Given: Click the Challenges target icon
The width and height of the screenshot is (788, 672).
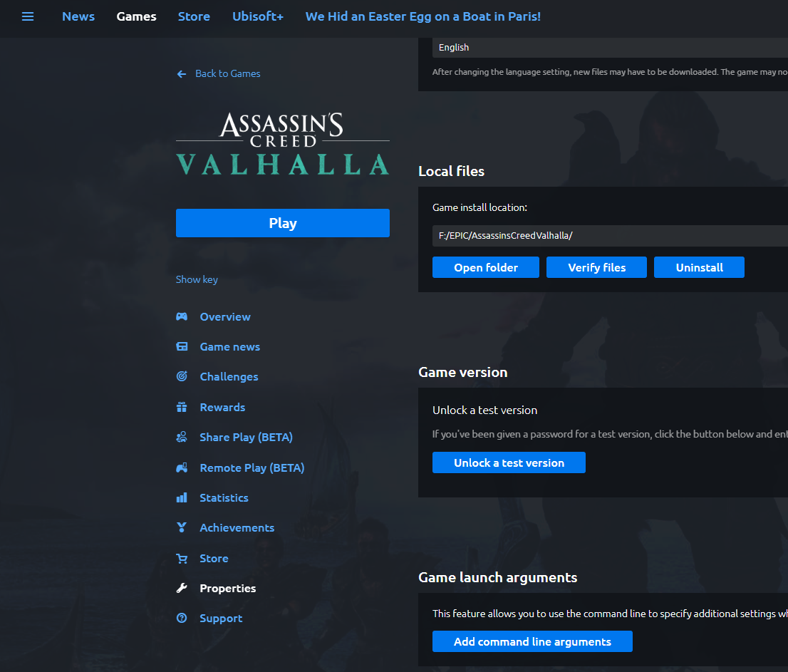Looking at the screenshot, I should 182,376.
